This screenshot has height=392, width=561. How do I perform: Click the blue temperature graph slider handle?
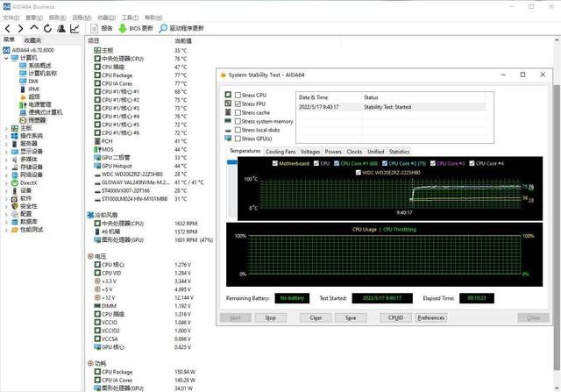coord(231,162)
